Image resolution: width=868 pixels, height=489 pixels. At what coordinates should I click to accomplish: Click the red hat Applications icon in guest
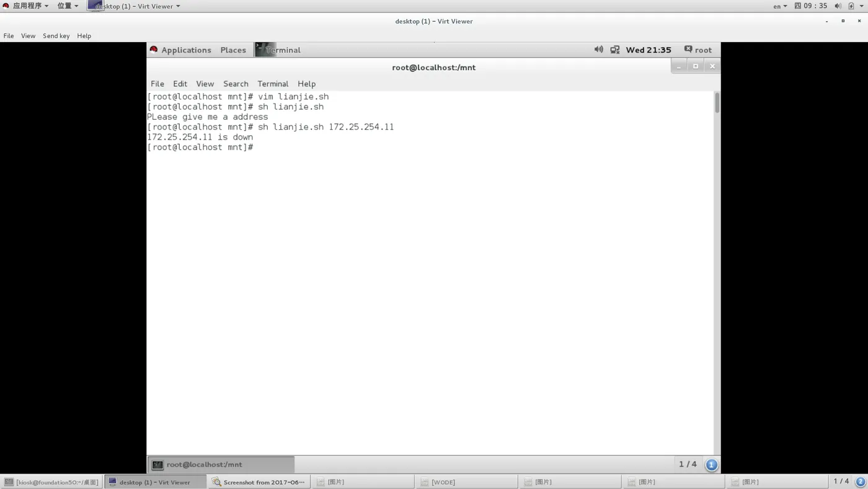154,50
